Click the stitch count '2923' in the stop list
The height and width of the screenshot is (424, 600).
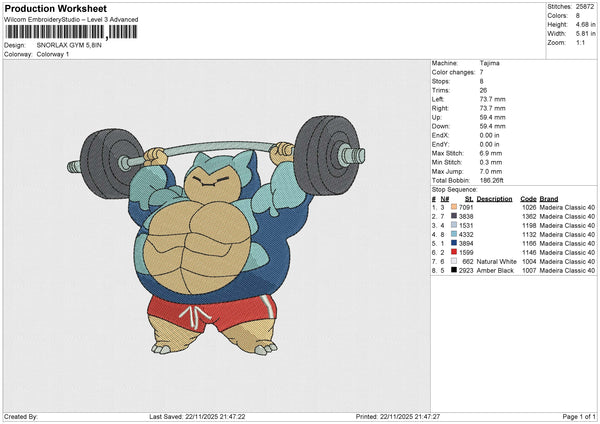tap(466, 271)
